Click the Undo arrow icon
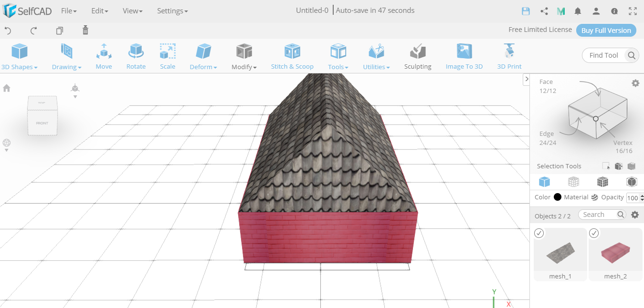 pyautogui.click(x=9, y=30)
